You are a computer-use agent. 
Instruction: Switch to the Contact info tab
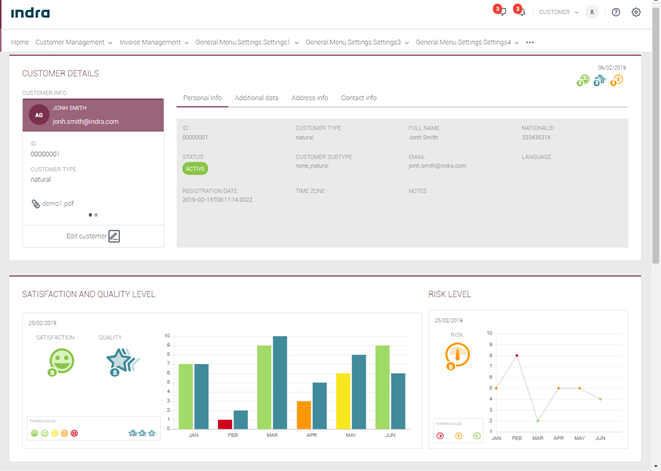pos(359,98)
